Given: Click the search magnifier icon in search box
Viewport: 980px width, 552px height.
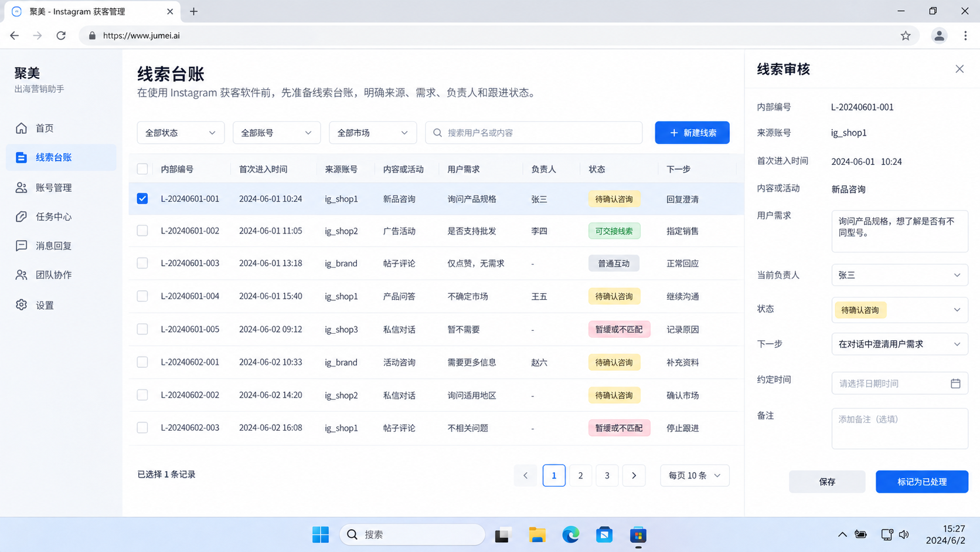Looking at the screenshot, I should pos(437,133).
